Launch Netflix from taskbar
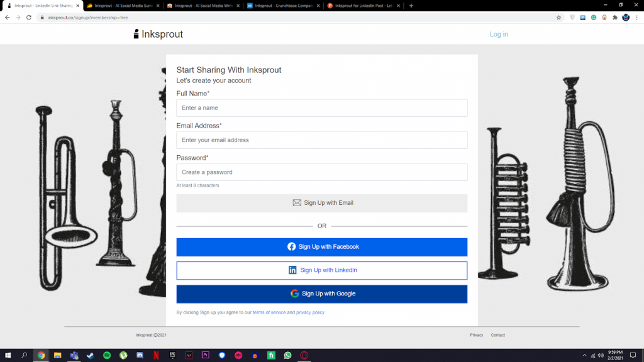644x362 pixels. point(156,356)
